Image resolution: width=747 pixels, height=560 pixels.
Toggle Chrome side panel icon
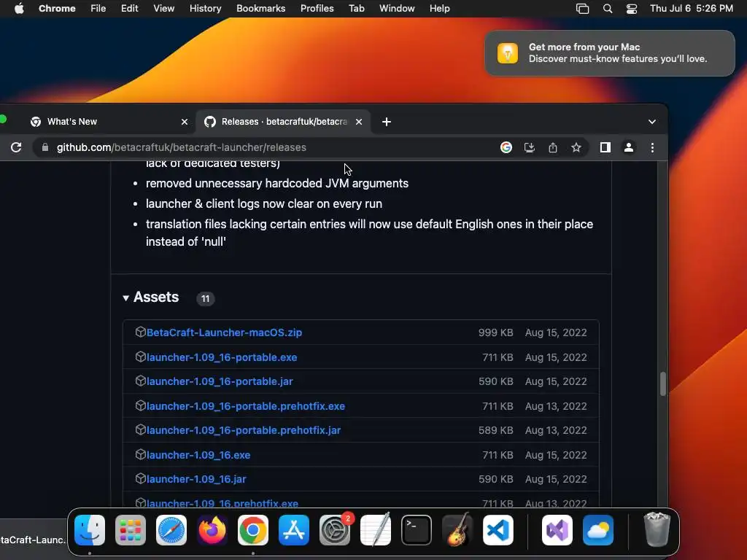(x=605, y=147)
